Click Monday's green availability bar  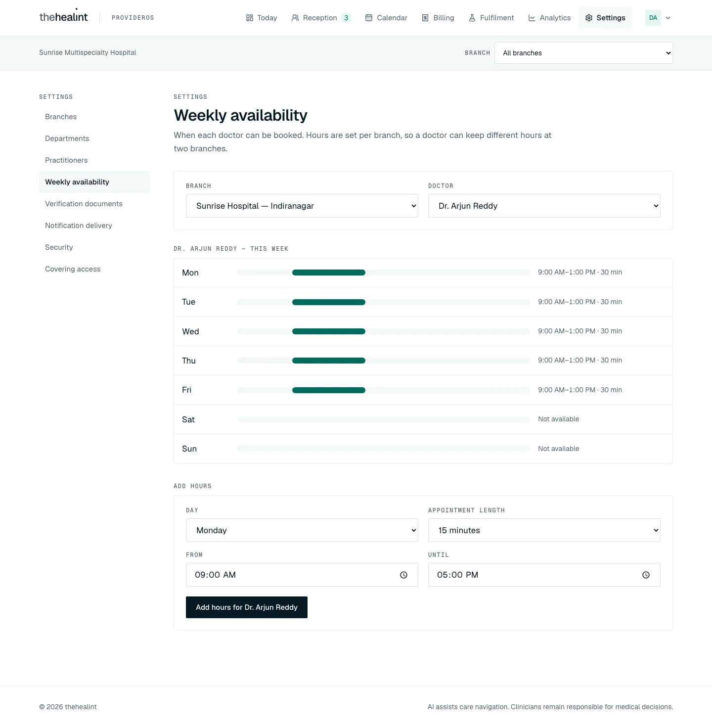[329, 273]
